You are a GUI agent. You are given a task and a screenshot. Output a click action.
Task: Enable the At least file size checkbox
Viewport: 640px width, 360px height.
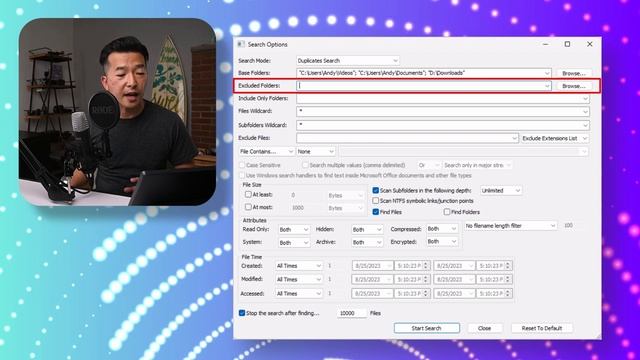(x=248, y=195)
